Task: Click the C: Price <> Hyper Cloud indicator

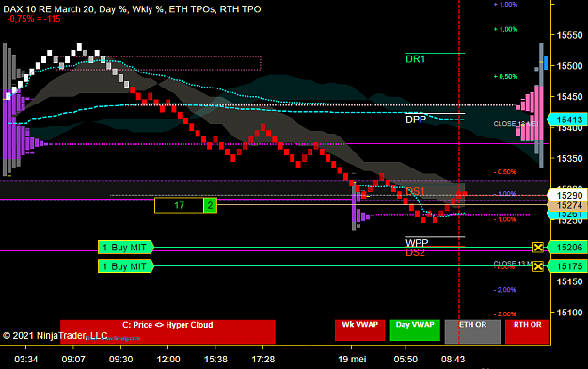Action: point(167,331)
